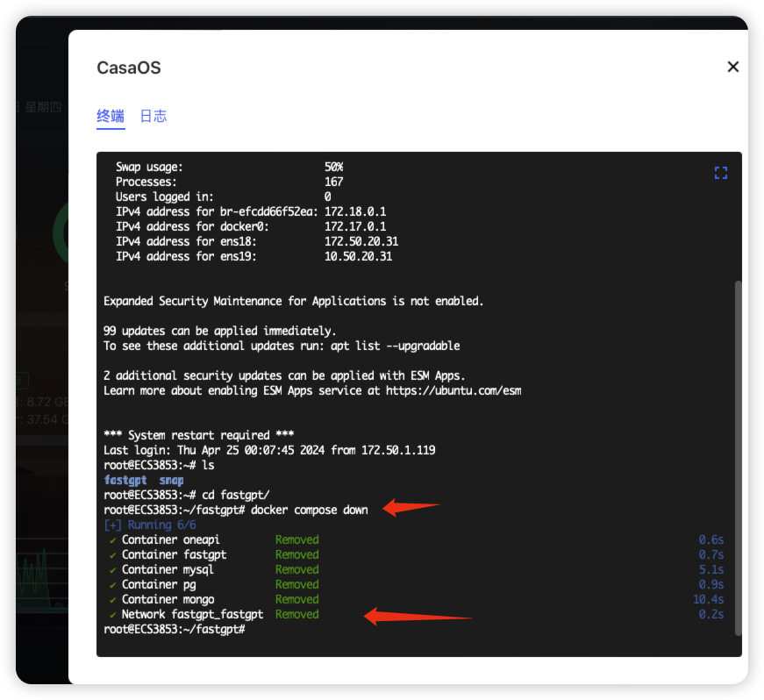Click the 'IPv4 address for ens19' line
Viewport: 764px width, 700px height.
coord(253,257)
